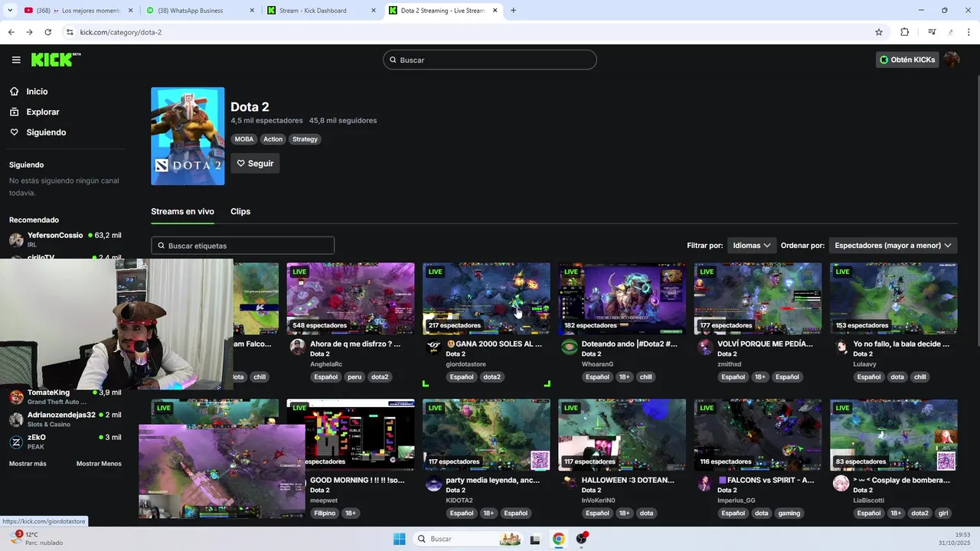Open the Dota 2 category cover image
This screenshot has height=551, width=980.
188,136
